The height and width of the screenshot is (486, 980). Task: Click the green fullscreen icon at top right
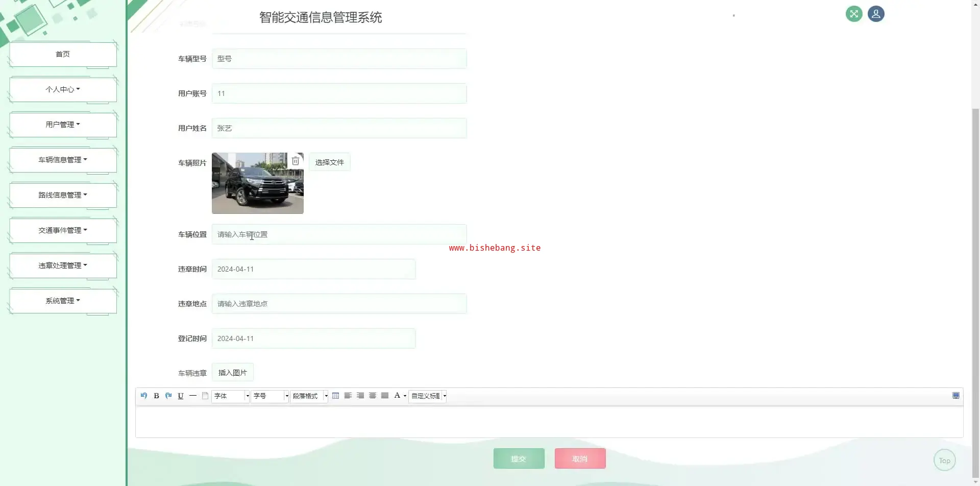[x=854, y=14]
